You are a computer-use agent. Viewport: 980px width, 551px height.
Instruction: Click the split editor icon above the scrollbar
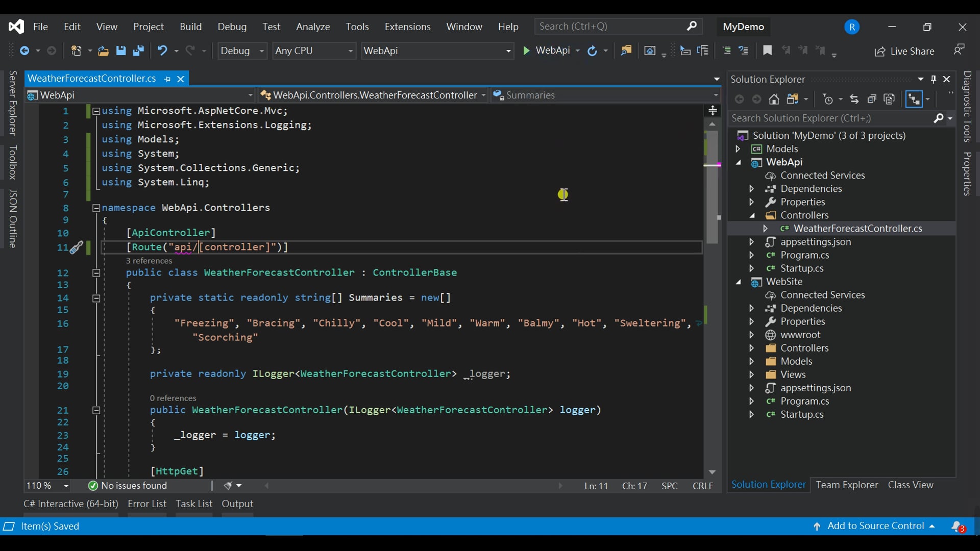point(713,110)
